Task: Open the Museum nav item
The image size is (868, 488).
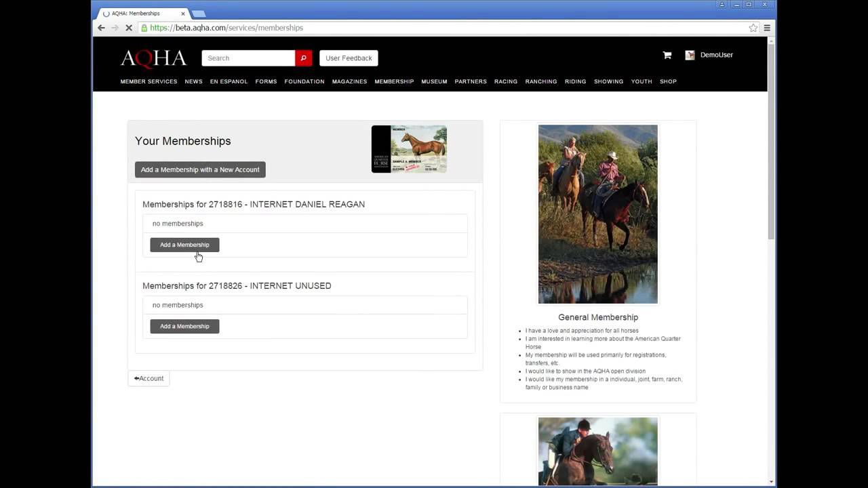Action: click(434, 81)
